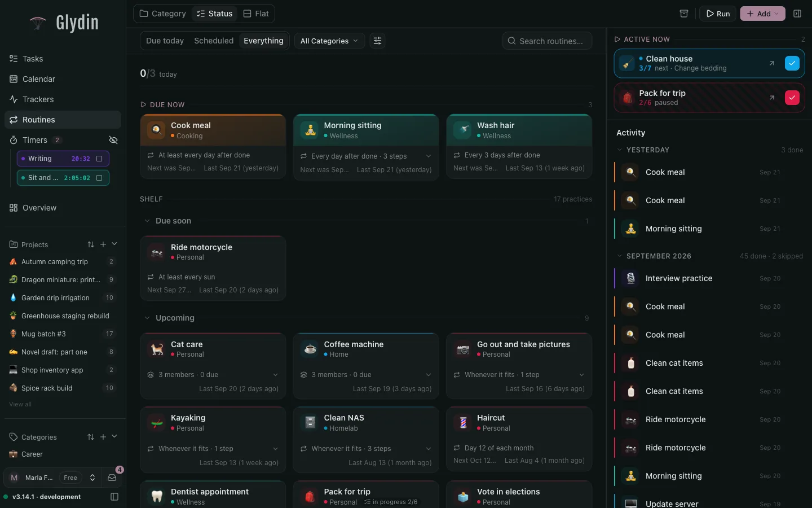Open the archive icon in top toolbar
Screen dimensions: 812x508
coord(684,14)
